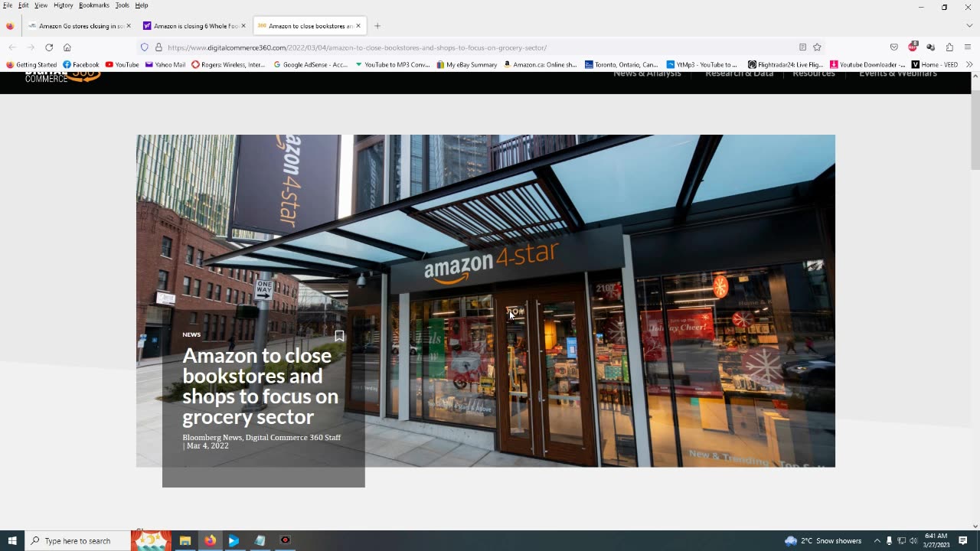Open volume control in system tray

click(x=913, y=541)
